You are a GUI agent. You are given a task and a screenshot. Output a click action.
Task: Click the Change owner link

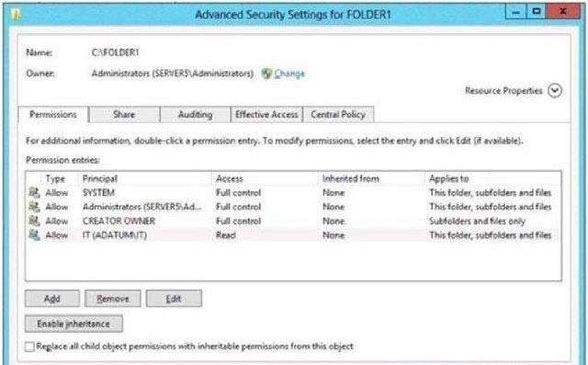click(289, 74)
